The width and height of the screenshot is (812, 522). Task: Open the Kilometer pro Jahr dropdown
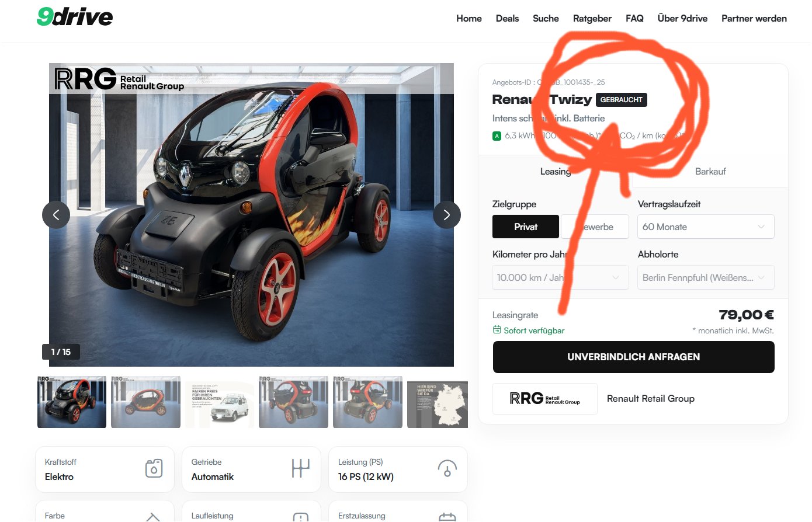pyautogui.click(x=561, y=277)
